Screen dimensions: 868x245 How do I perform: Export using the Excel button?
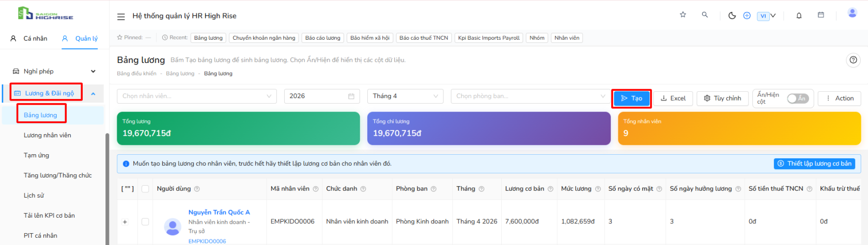click(x=673, y=99)
